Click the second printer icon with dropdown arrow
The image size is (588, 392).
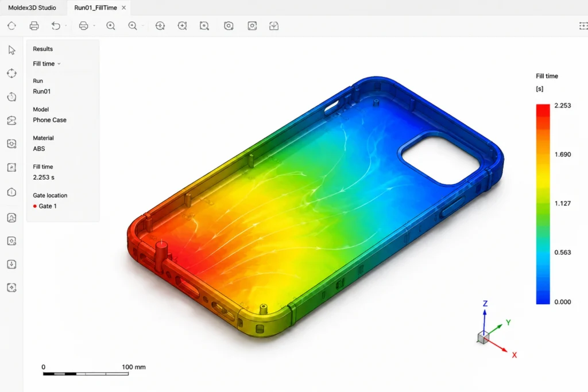tap(84, 26)
